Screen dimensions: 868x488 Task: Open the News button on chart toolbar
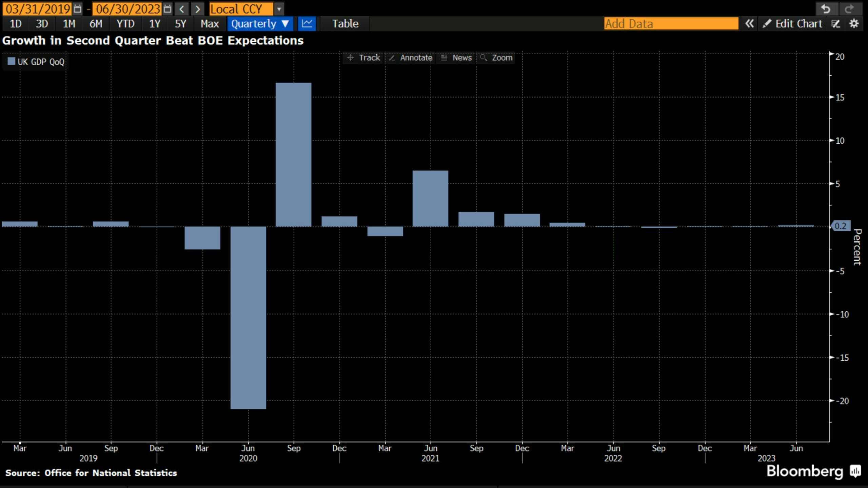456,58
